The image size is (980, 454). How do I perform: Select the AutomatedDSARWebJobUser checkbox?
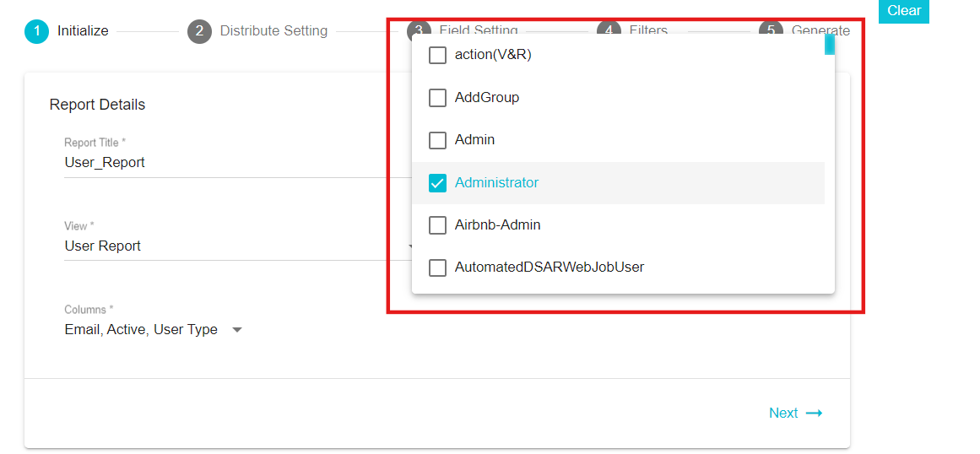click(x=437, y=268)
